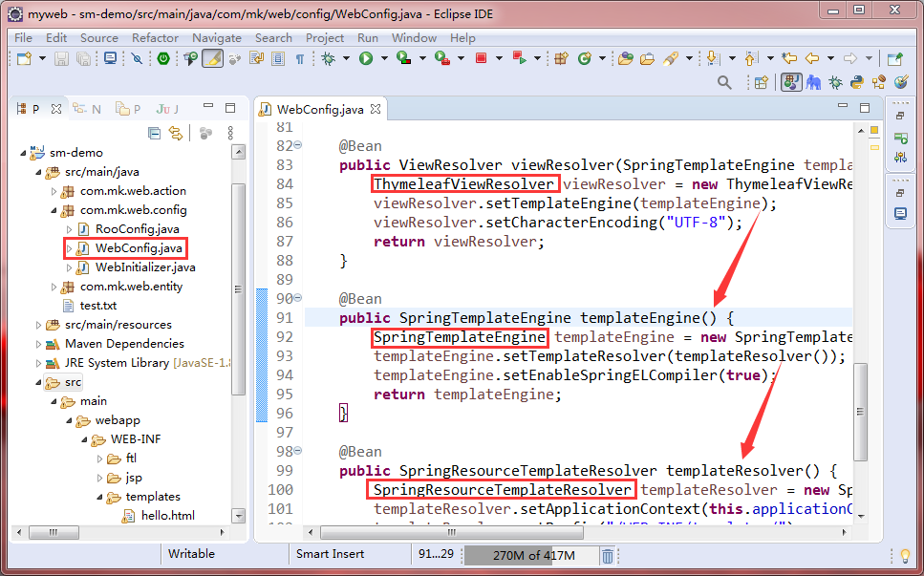The image size is (924, 576).
Task: Toggle Link with Editor in explorer
Action: [x=176, y=133]
